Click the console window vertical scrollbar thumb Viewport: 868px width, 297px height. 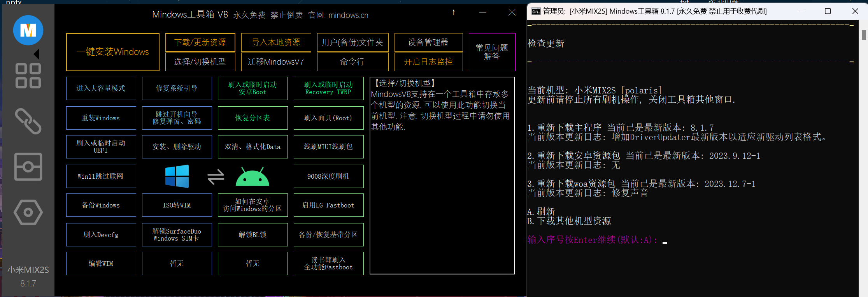(x=864, y=35)
